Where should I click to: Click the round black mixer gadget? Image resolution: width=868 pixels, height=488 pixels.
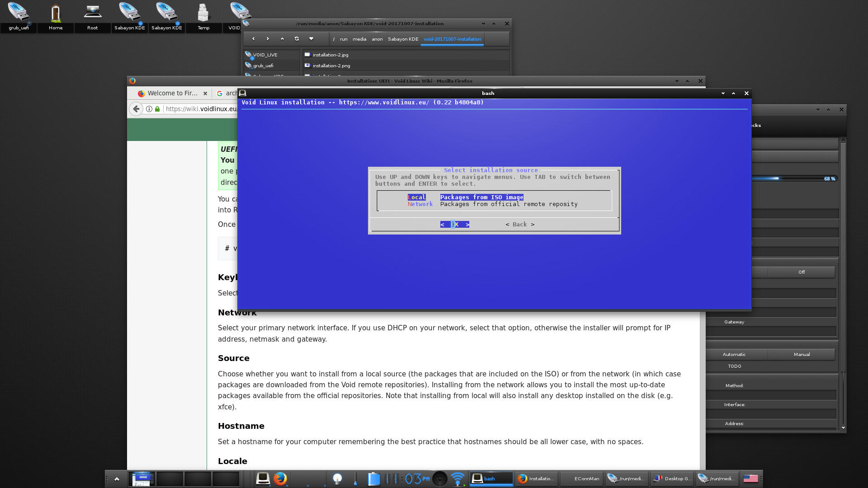pyautogui.click(x=439, y=479)
